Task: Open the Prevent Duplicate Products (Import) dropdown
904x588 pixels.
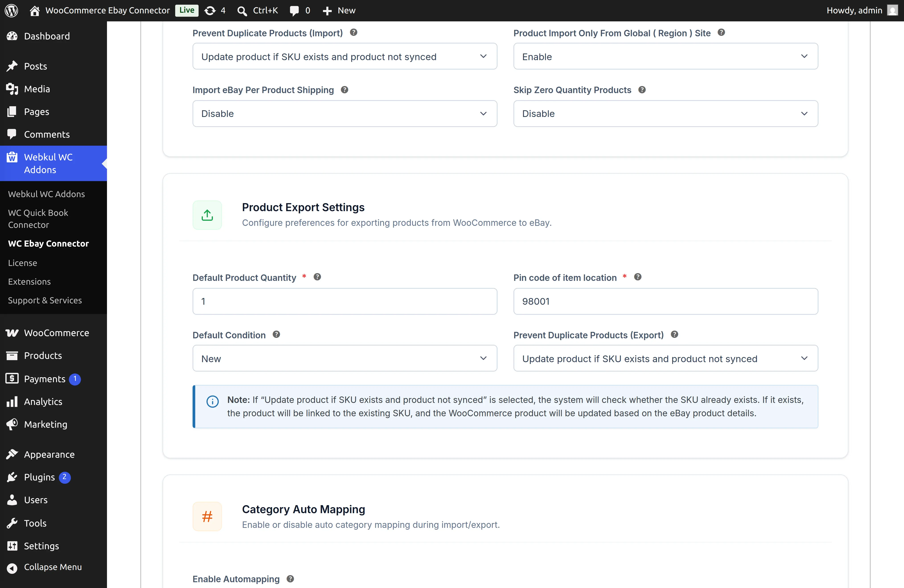Action: 345,56
